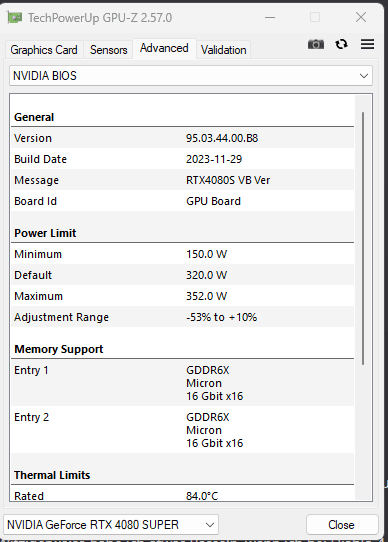Image resolution: width=388 pixels, height=542 pixels.
Task: Click the Maximum power limit row
Action: click(183, 296)
